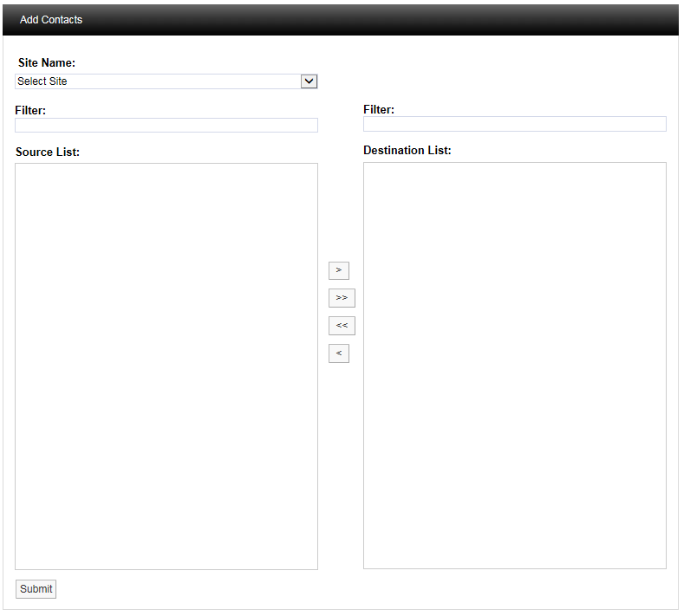Open the Select Site combo box
The height and width of the screenshot is (616, 684).
click(x=156, y=81)
